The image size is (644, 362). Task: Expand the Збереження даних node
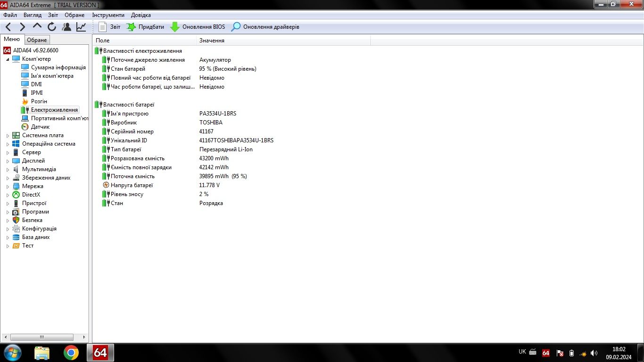pos(8,178)
